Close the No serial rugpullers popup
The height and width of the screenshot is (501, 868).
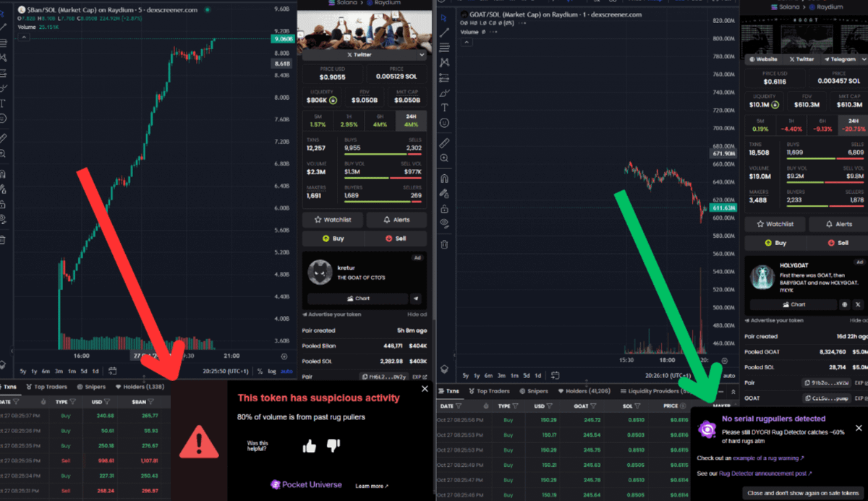click(x=859, y=428)
